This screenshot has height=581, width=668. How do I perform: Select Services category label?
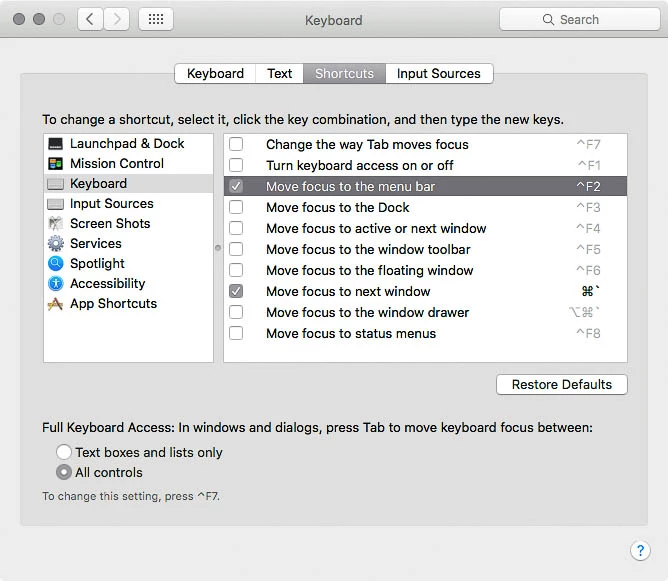(x=96, y=244)
